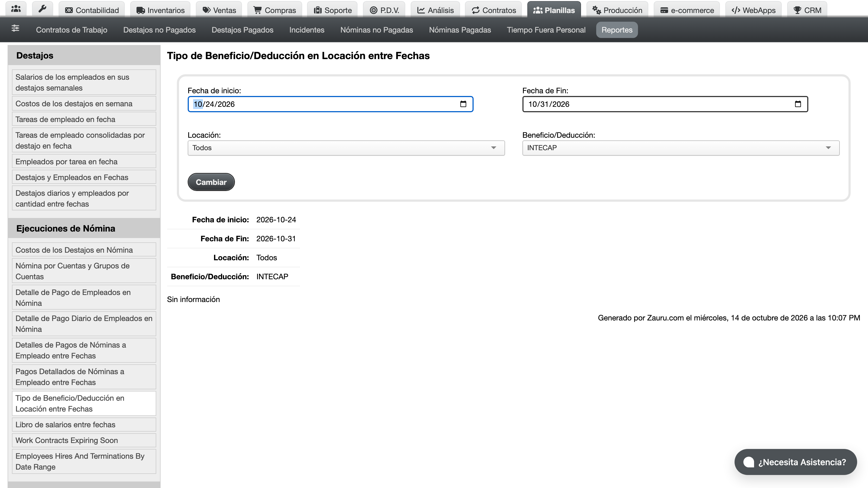Open Contratos de Trabajo submenu
The width and height of the screenshot is (868, 488).
pos(71,30)
